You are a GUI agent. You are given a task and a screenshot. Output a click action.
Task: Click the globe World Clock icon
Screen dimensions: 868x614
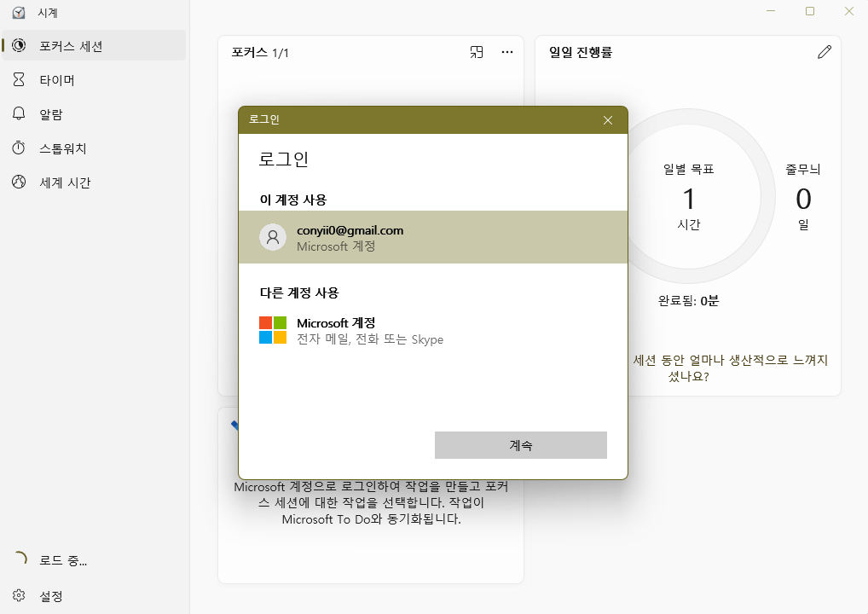click(19, 182)
